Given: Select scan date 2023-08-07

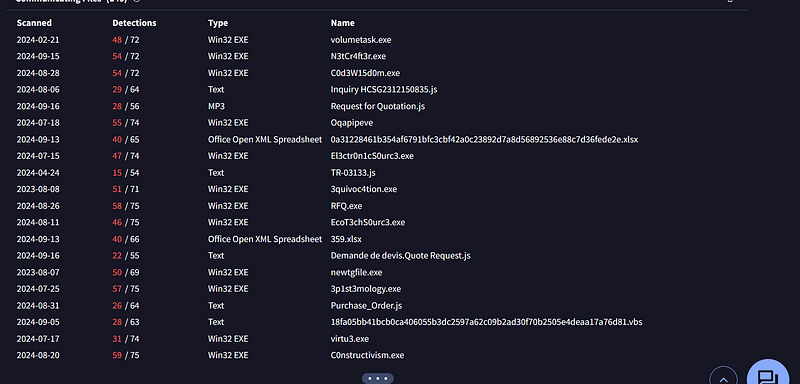Looking at the screenshot, I should (38, 272).
